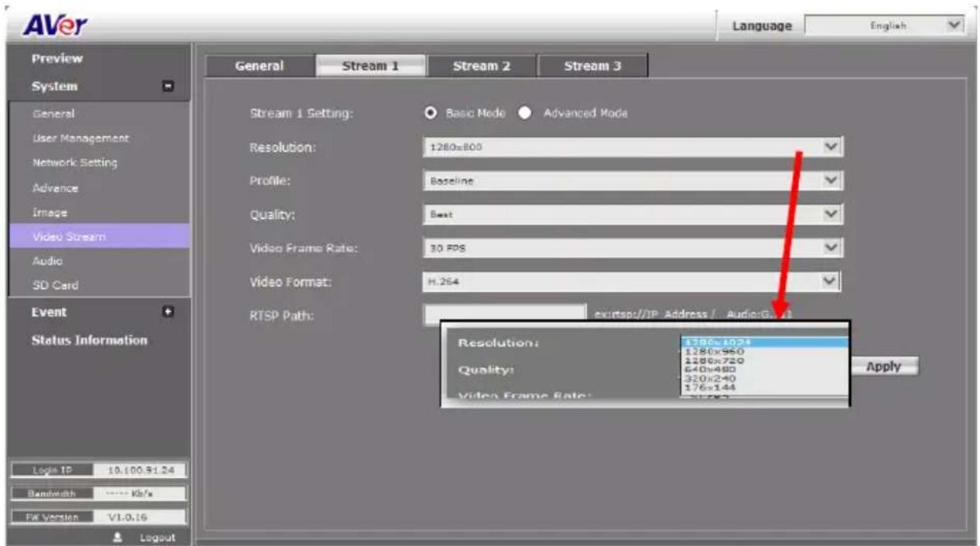Switch to the Stream 3 tab

(x=592, y=67)
